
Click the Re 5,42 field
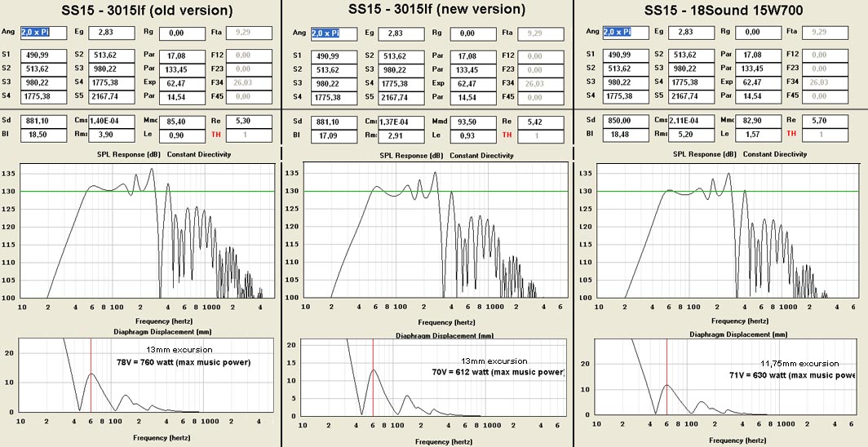coord(540,122)
